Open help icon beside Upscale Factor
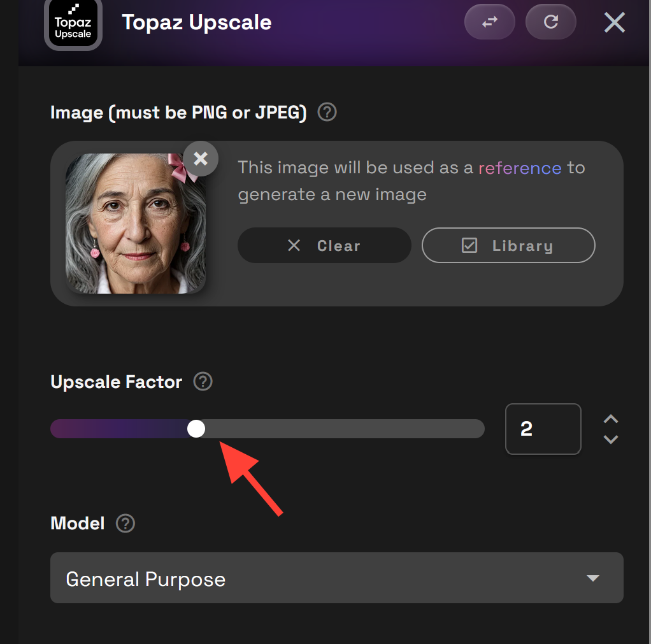651x644 pixels. click(x=203, y=381)
